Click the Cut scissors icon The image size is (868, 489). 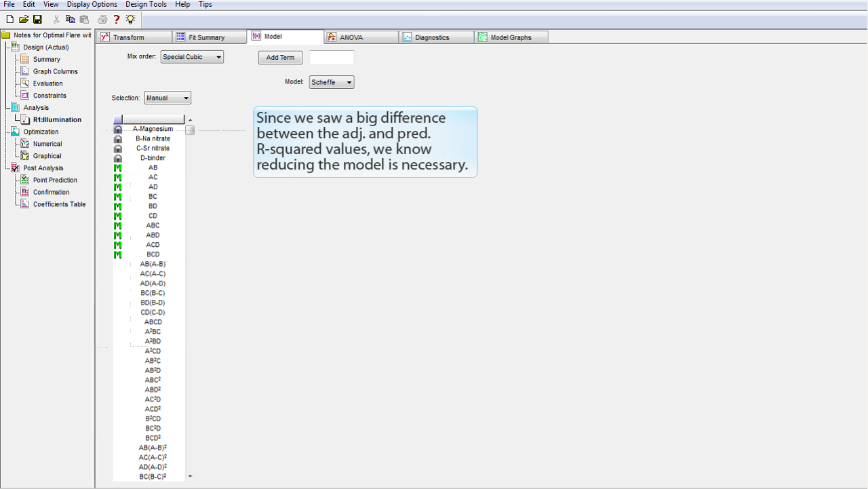56,20
